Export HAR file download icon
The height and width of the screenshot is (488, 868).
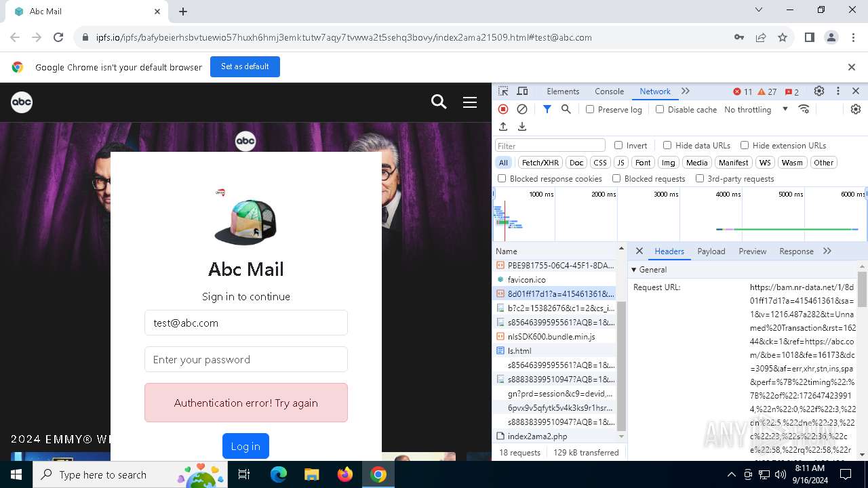click(x=522, y=127)
